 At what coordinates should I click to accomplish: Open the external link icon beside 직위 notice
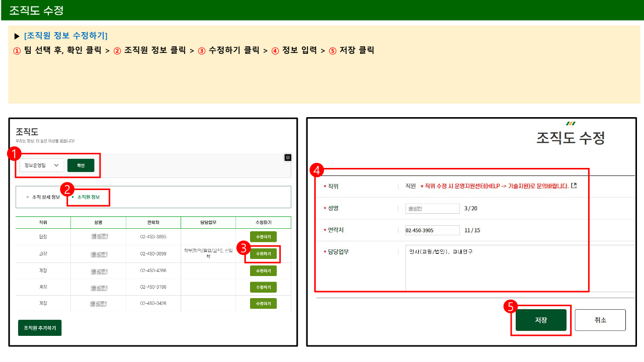coord(574,186)
